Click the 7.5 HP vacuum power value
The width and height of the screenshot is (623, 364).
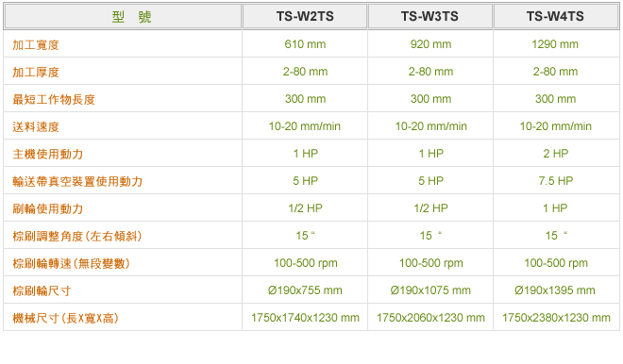coord(555,181)
